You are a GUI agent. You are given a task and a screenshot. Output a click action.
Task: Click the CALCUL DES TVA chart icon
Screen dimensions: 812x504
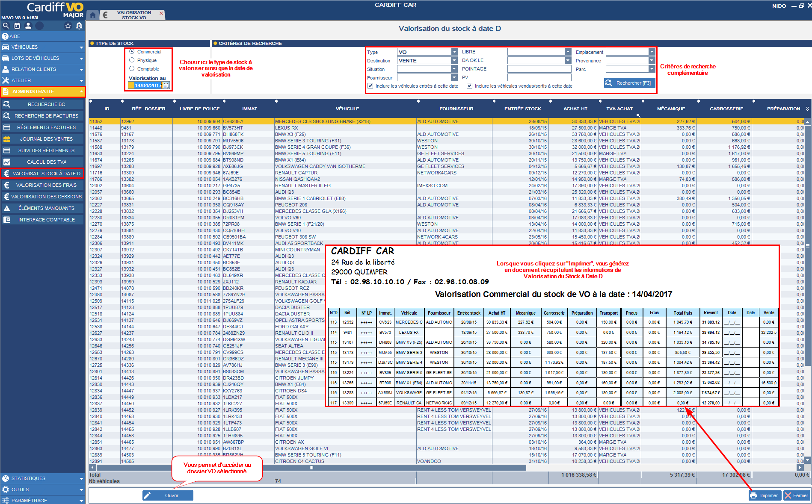pos(7,162)
